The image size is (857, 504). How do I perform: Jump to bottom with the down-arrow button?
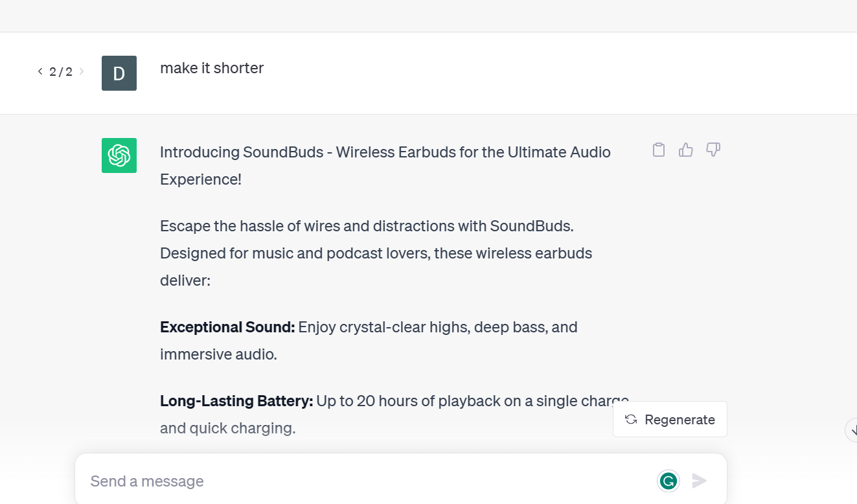point(852,430)
